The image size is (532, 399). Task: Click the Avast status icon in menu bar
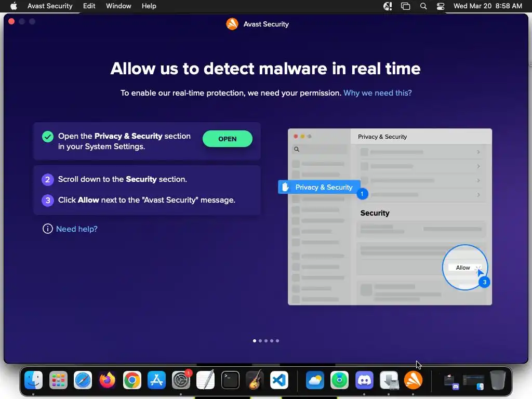coord(388,6)
